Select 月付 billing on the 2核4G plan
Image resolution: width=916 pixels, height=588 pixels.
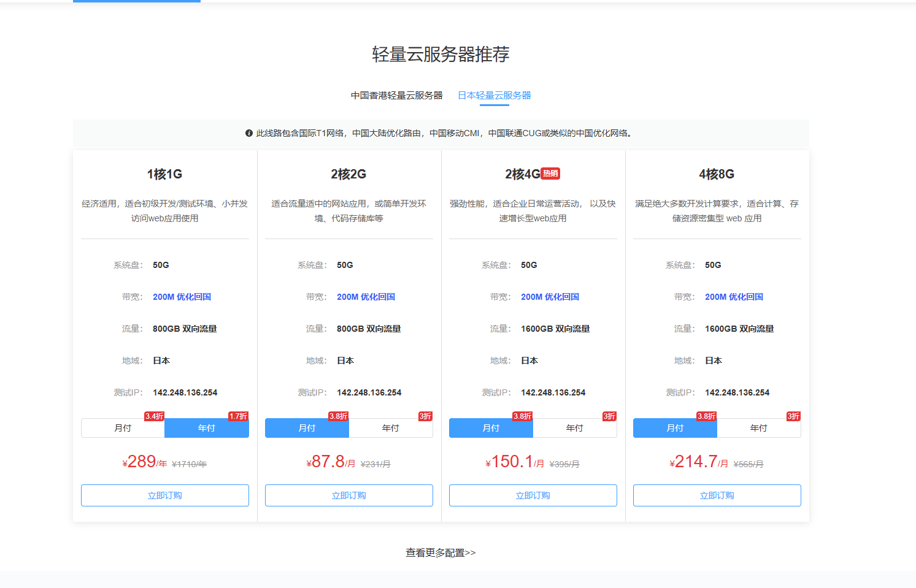(x=491, y=428)
